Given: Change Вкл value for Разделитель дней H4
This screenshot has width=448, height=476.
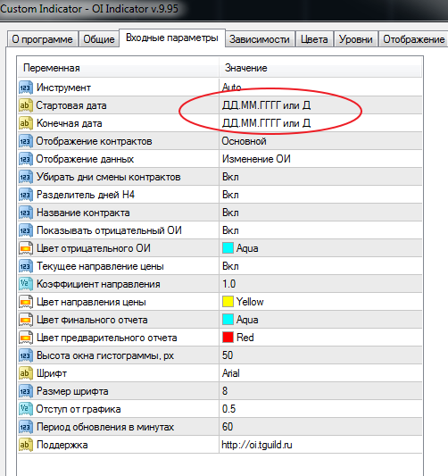Looking at the screenshot, I should tap(320, 195).
